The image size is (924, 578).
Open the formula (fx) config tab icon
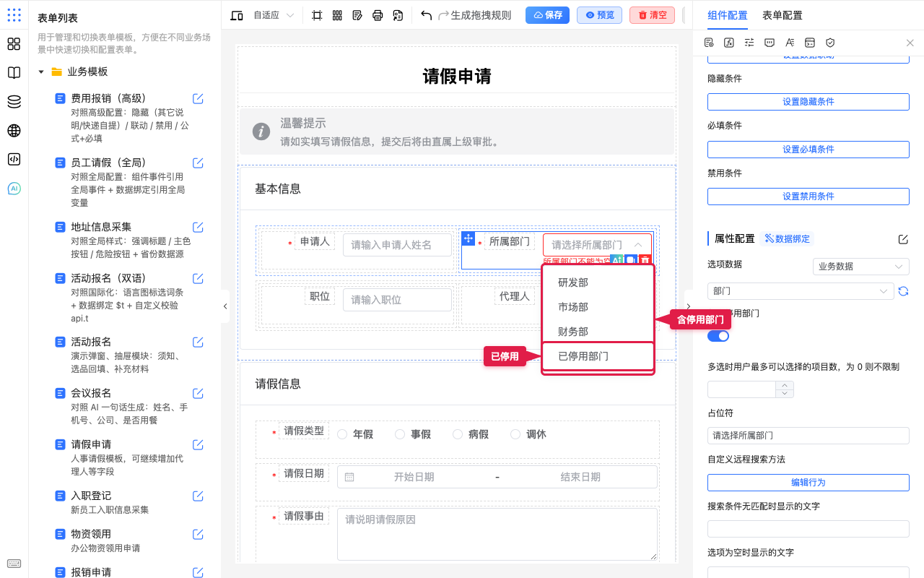(x=729, y=43)
